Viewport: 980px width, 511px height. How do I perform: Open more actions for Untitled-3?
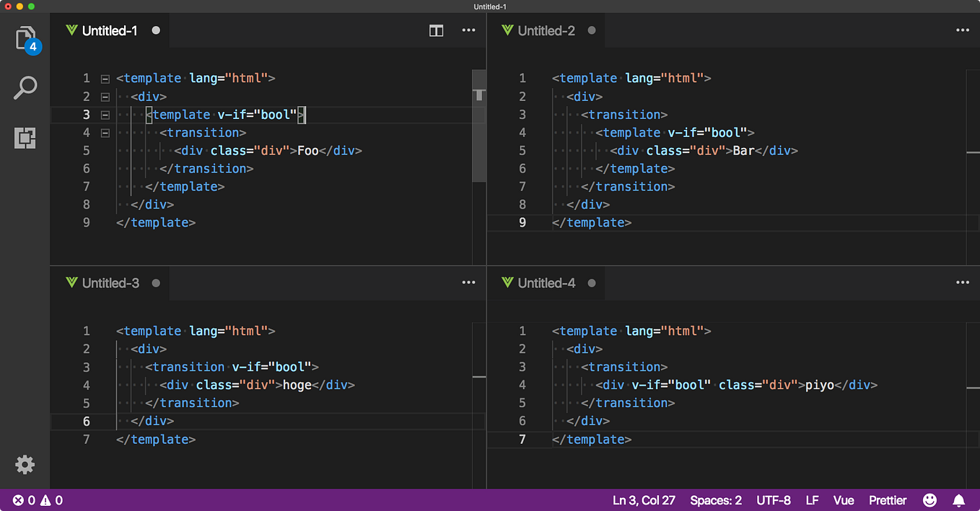[x=468, y=282]
